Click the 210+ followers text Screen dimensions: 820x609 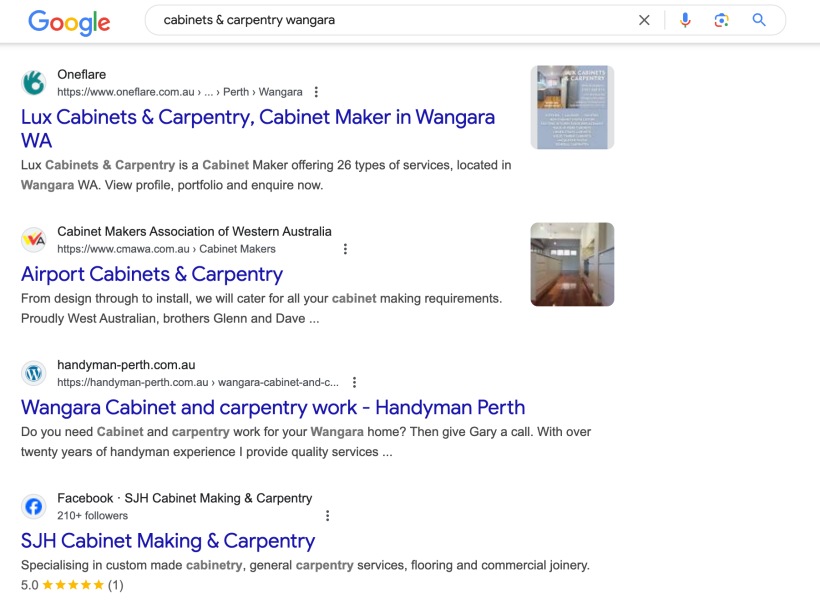pyautogui.click(x=93, y=515)
